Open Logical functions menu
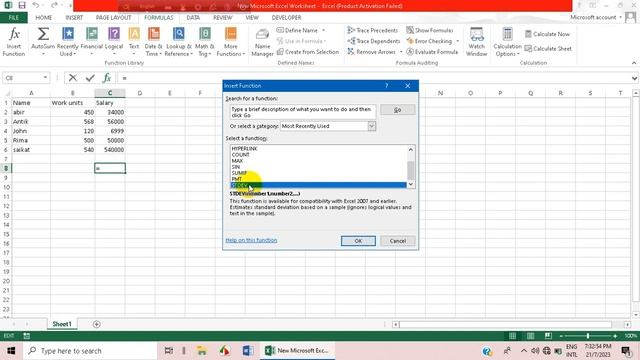 tap(114, 42)
